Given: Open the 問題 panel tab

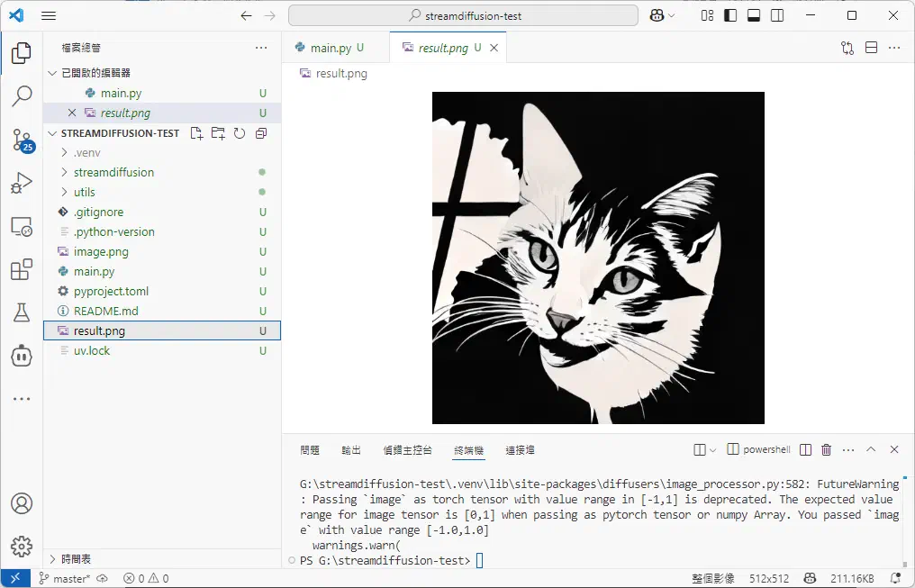Looking at the screenshot, I should pos(311,450).
